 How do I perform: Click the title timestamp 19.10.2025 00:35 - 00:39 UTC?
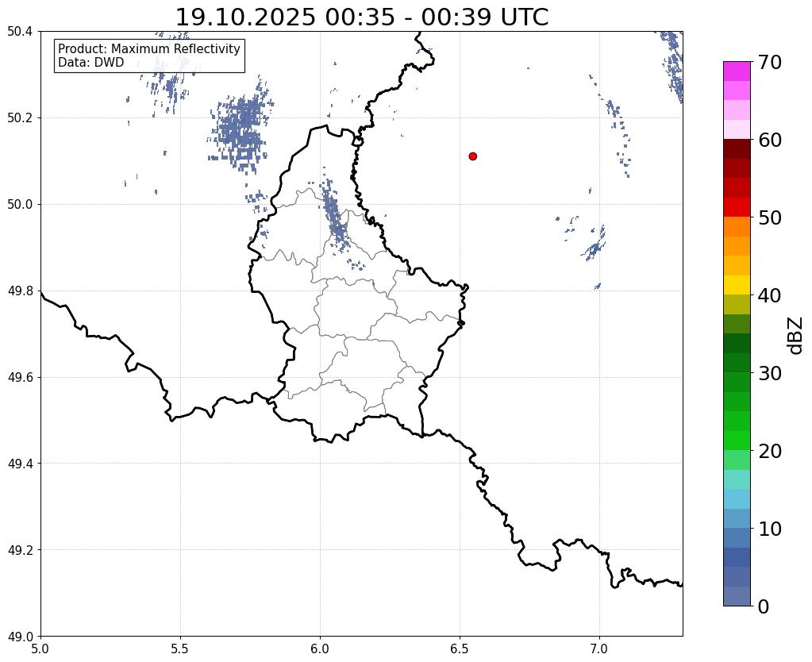362,17
